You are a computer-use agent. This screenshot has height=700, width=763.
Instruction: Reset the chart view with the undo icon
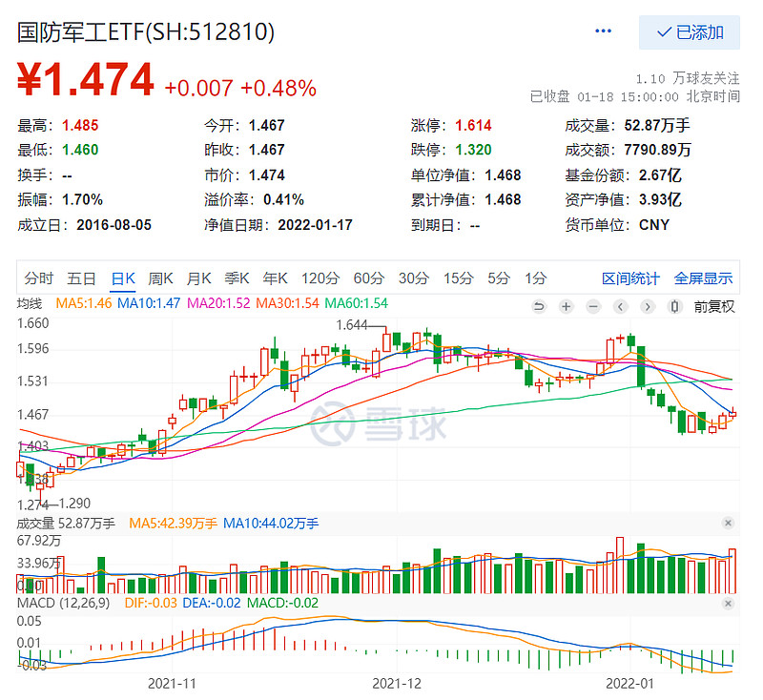(x=539, y=307)
